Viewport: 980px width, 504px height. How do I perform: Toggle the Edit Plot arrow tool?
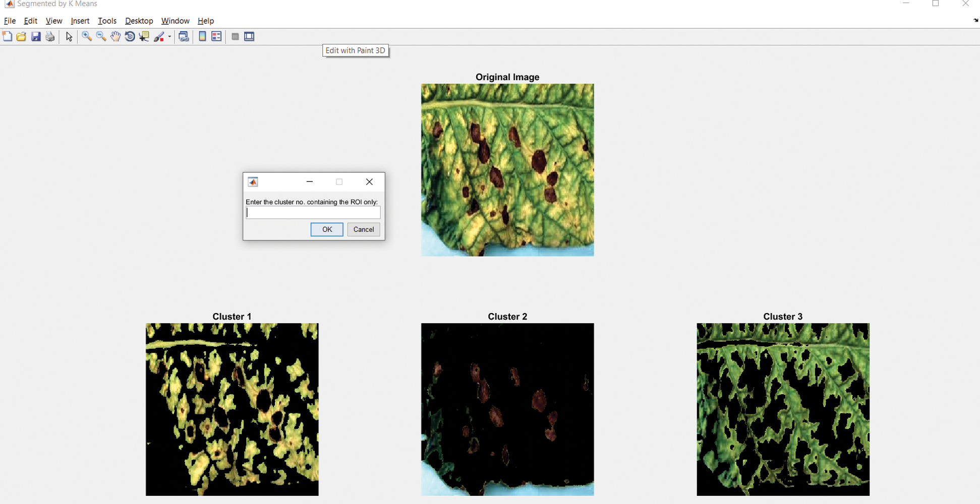[69, 36]
